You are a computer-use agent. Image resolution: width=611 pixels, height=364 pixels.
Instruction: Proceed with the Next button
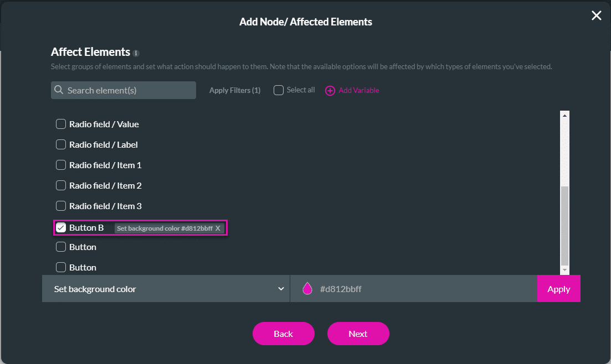coord(358,334)
